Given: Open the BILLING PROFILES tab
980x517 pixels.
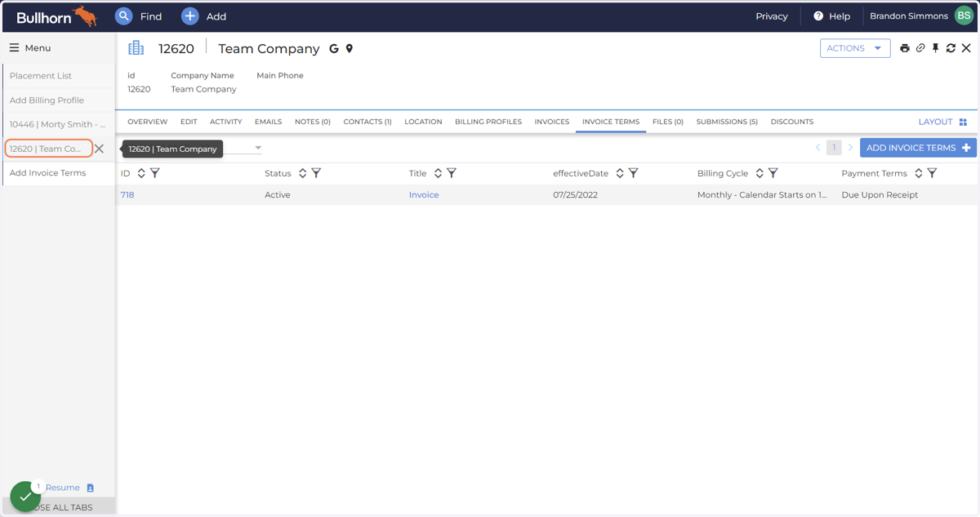Looking at the screenshot, I should [488, 122].
